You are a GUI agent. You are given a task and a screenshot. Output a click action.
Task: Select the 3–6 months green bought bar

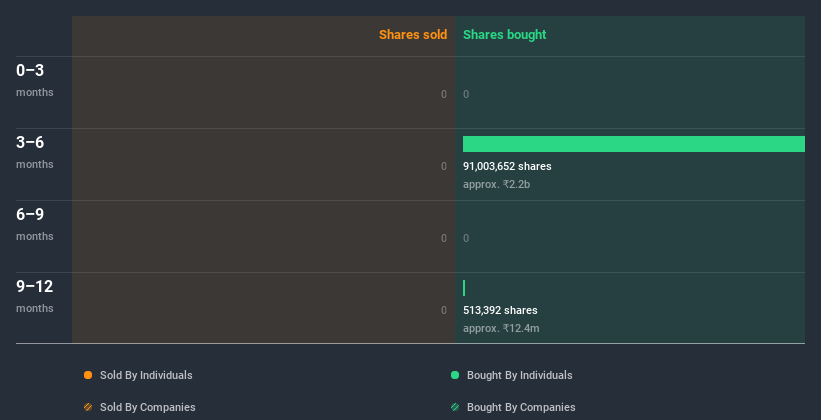pos(634,144)
